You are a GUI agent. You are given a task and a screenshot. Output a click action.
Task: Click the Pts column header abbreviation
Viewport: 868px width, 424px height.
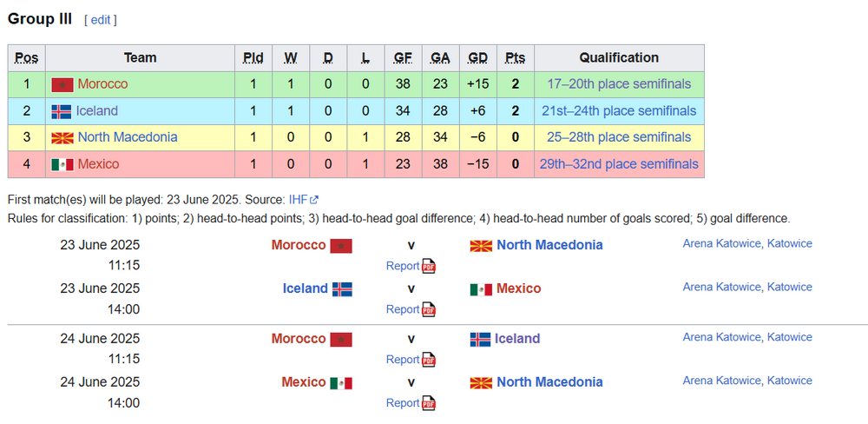click(515, 58)
